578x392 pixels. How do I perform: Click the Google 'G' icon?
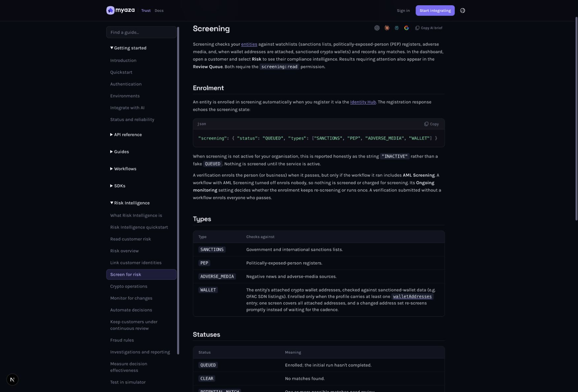[406, 28]
